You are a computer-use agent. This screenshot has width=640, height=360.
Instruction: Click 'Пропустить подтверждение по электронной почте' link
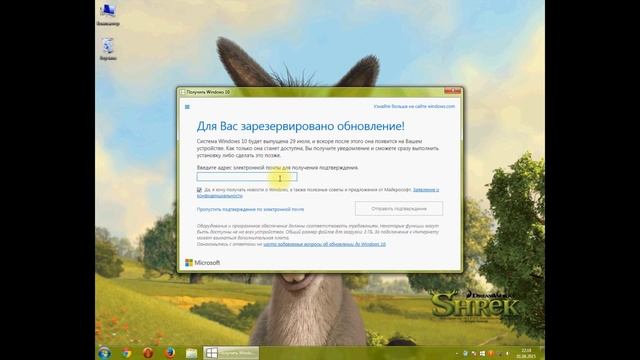[250, 209]
